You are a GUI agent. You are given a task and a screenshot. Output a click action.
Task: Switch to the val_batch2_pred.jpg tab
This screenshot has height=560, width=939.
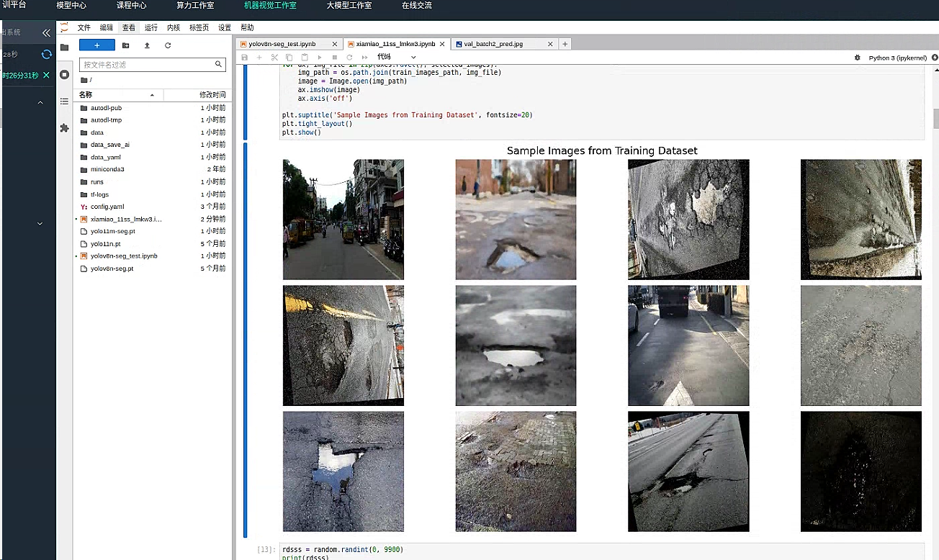[505, 44]
